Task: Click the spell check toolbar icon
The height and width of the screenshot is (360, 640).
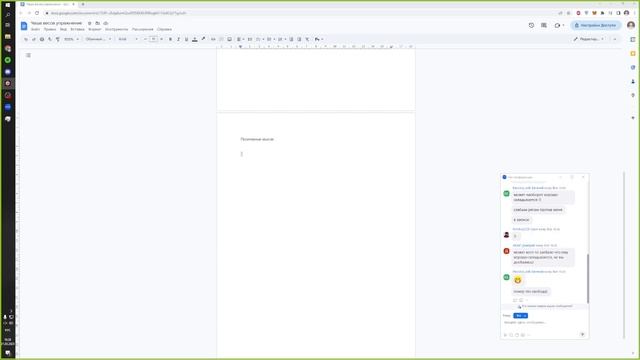Action: [50, 39]
